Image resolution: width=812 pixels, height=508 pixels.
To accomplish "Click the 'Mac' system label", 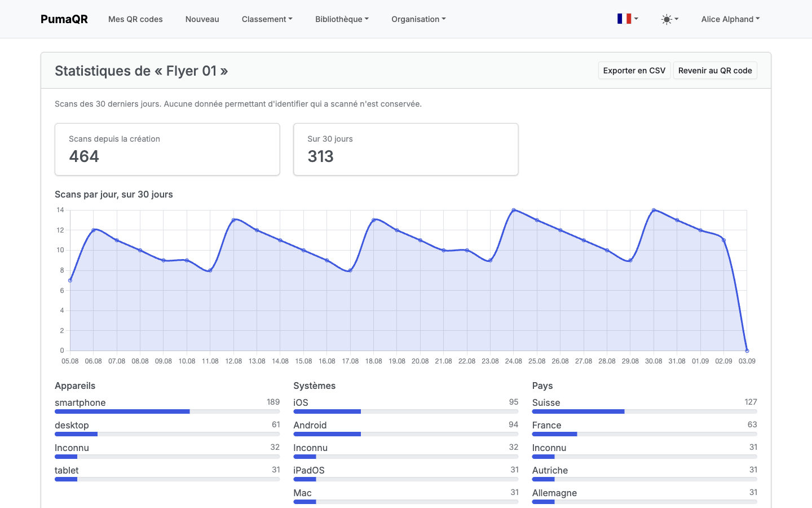I will pyautogui.click(x=302, y=493).
